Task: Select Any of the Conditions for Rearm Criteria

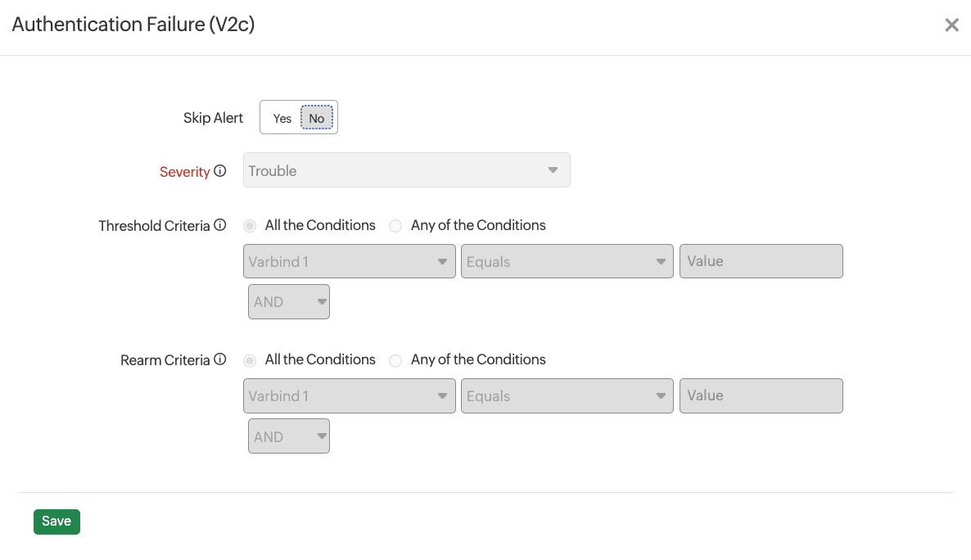Action: coord(395,360)
